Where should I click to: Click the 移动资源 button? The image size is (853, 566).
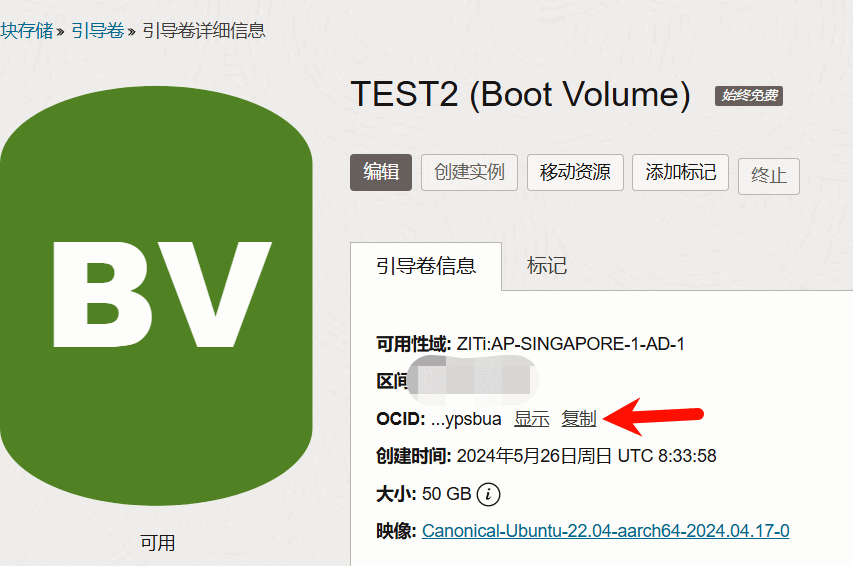pos(575,172)
